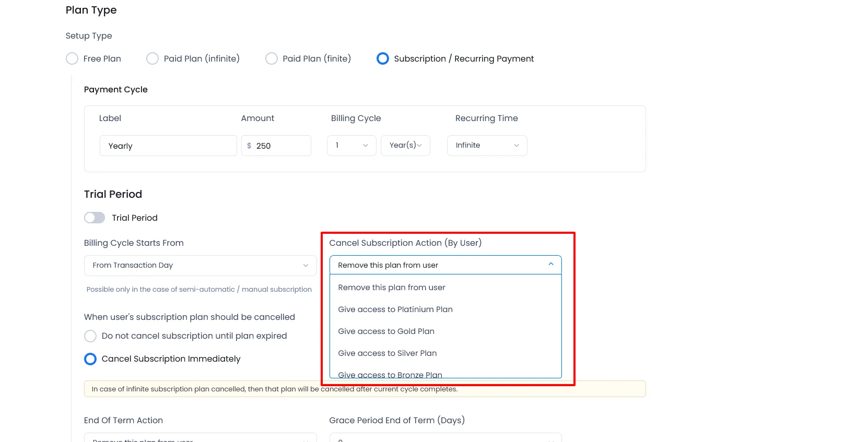Select the Free Plan radio button
Image resolution: width=868 pixels, height=442 pixels.
tap(72, 58)
